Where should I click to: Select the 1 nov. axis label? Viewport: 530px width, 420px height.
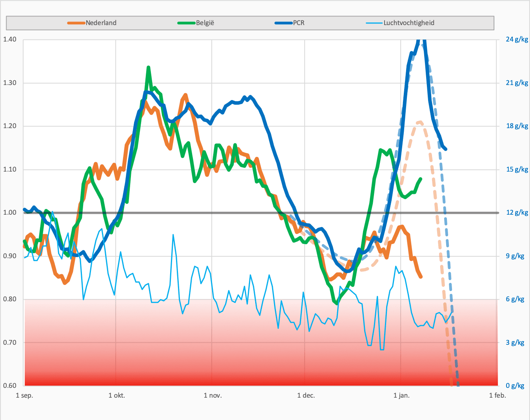coord(213,395)
